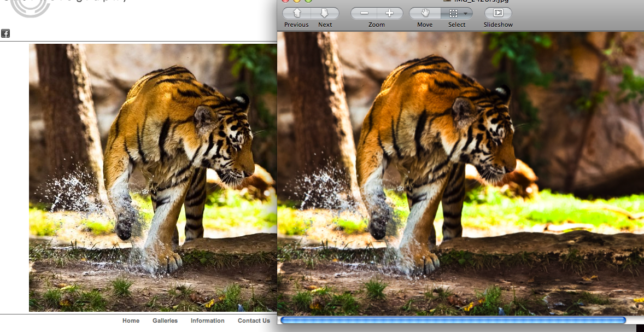Choose the Select rectangle tool
The width and height of the screenshot is (644, 332).
pos(453,13)
